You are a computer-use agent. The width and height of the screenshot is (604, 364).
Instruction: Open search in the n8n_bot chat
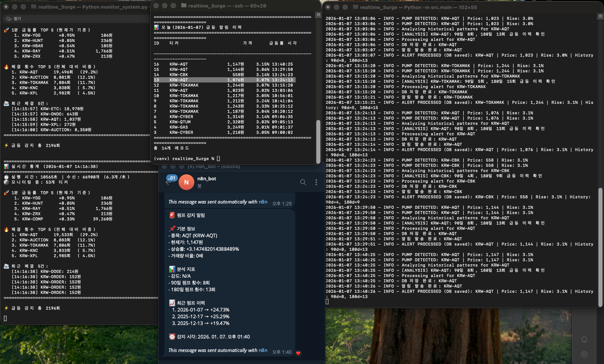pos(303,182)
